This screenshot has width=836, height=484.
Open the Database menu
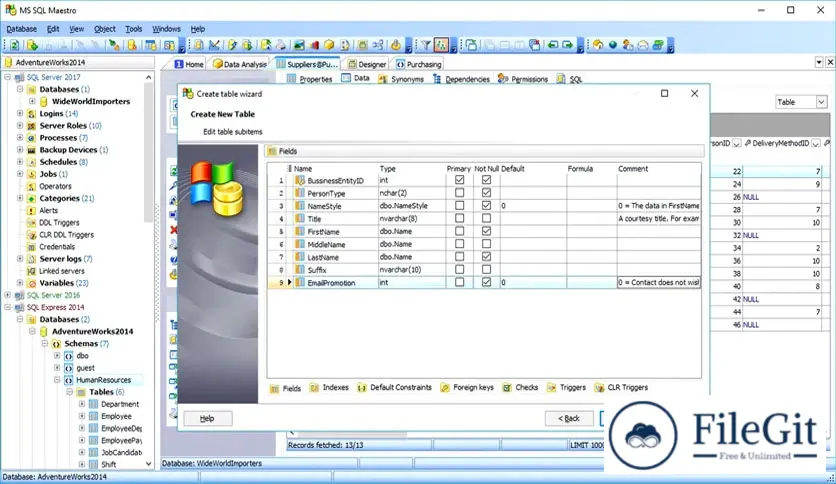point(22,29)
